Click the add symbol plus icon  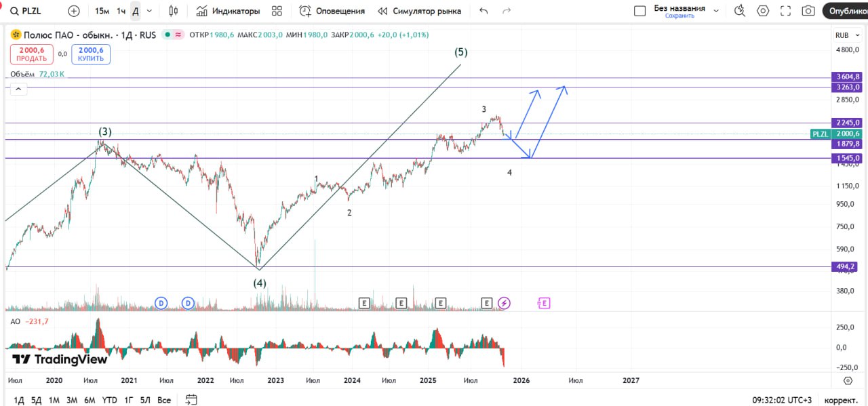tap(74, 11)
